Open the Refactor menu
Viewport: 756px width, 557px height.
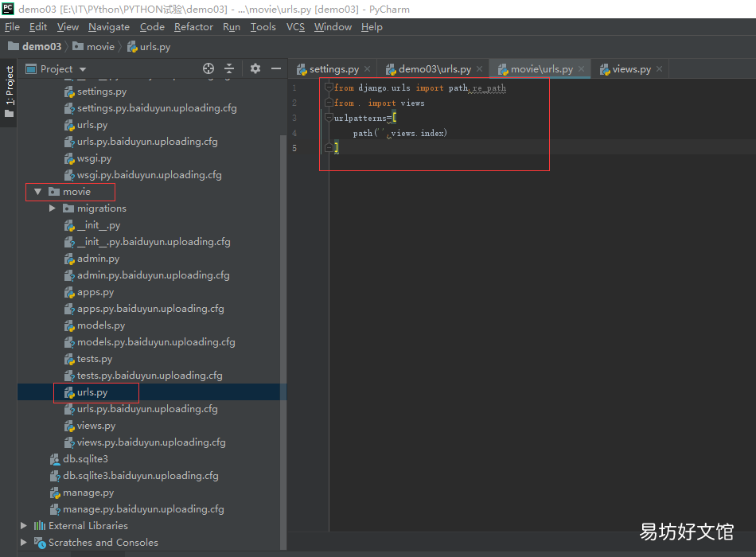193,27
